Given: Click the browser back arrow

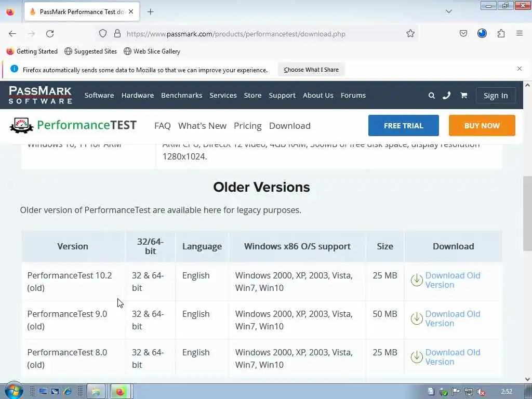Looking at the screenshot, I should pos(12,34).
